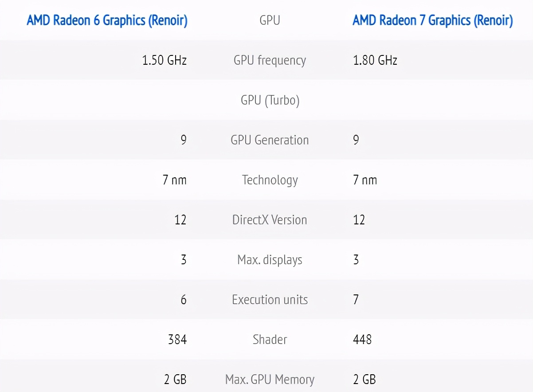Screen dimensions: 533x392
Task: Select the 448 shader value
Action: point(362,340)
